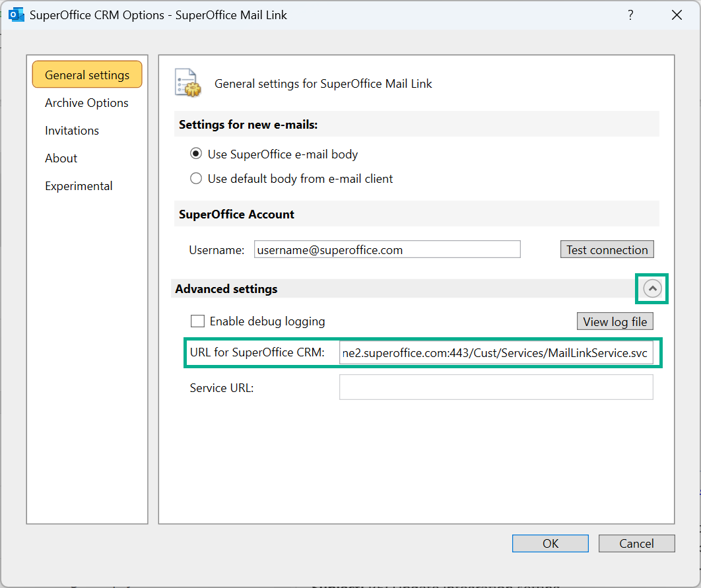
Task: Confirm settings with the OK button
Action: 550,543
